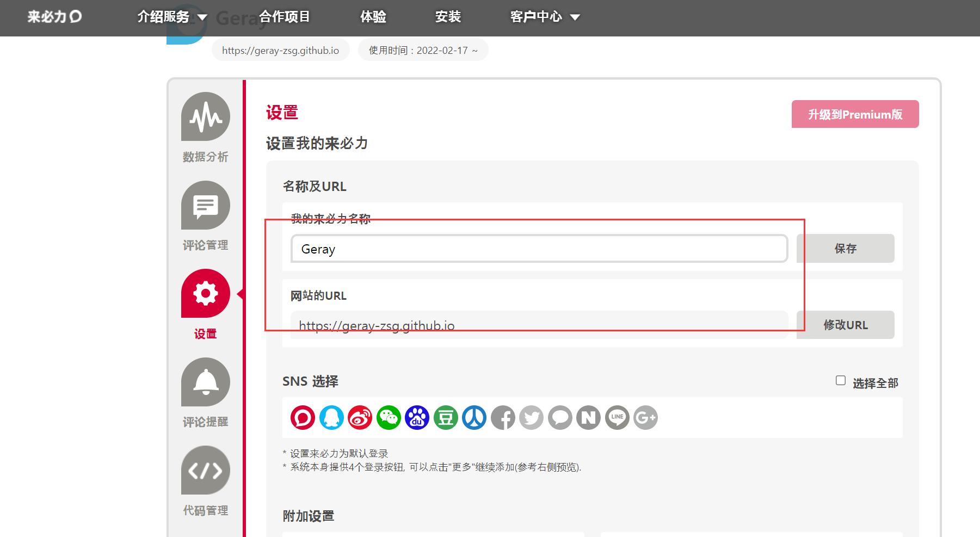Select the Google Plus SNS icon
The image size is (980, 537).
(x=645, y=418)
